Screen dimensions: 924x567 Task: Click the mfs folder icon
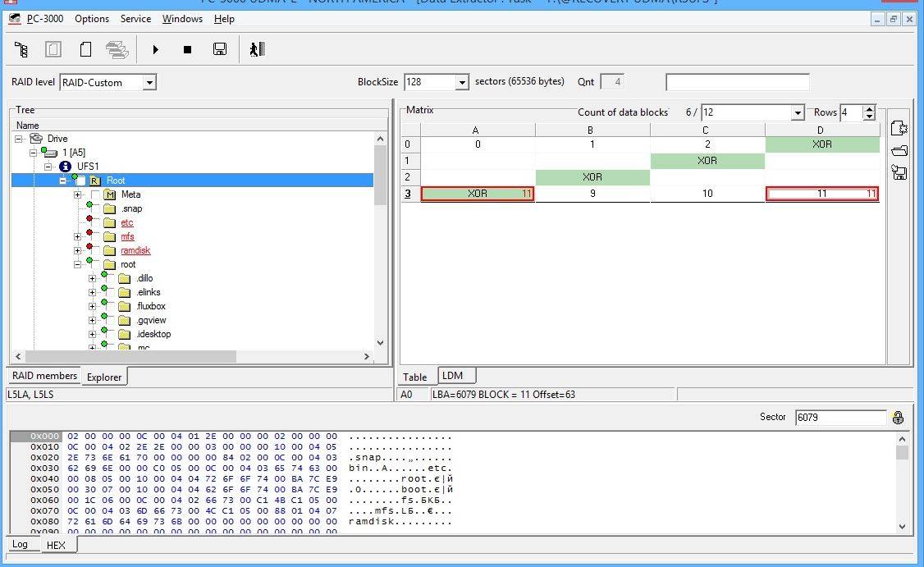[x=110, y=236]
